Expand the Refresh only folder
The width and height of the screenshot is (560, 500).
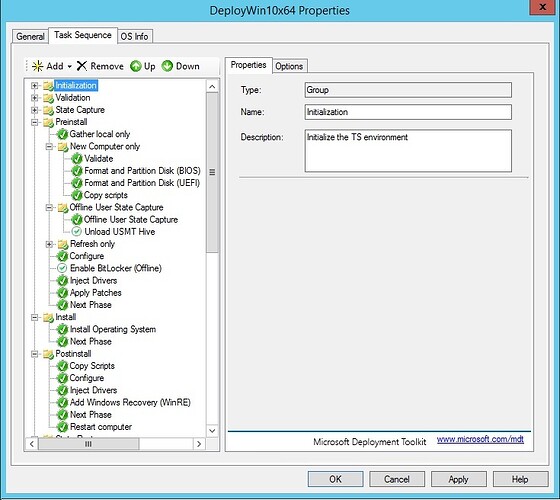[49, 244]
